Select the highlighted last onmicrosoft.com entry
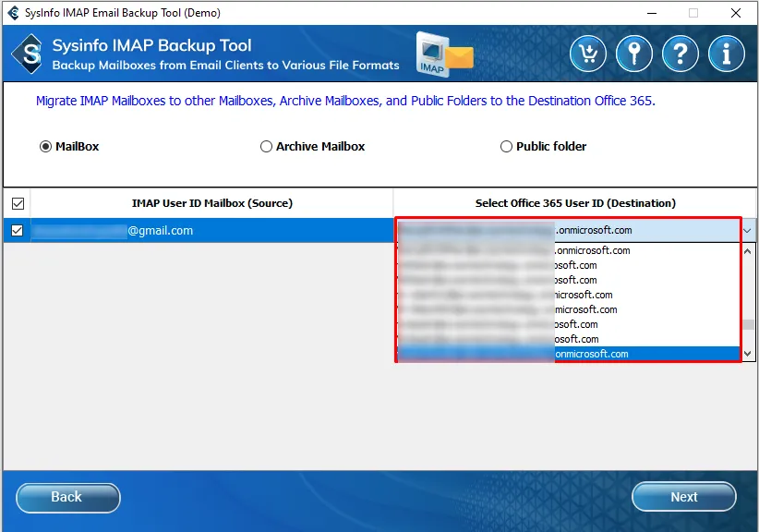The width and height of the screenshot is (759, 532). pos(568,354)
